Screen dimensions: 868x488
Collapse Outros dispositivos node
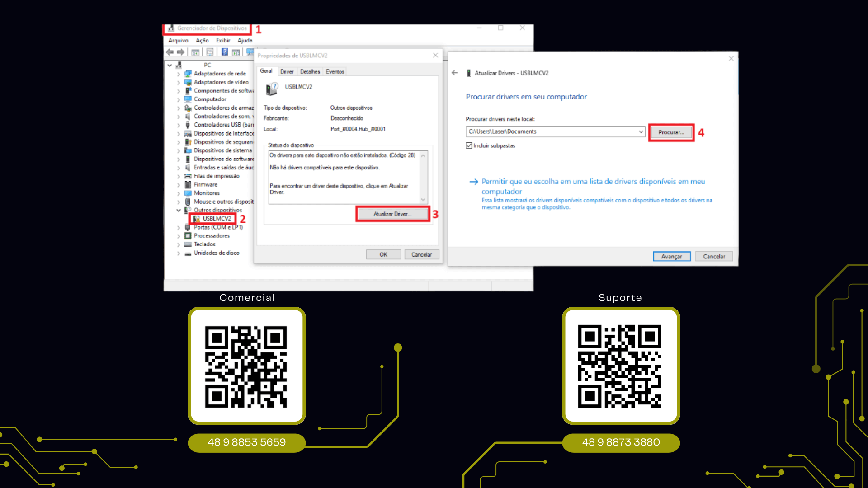179,211
